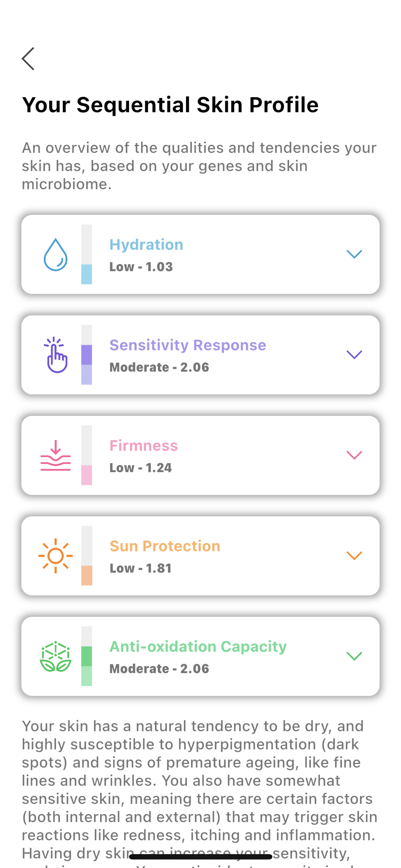Viewport: 401px width, 868px height.
Task: Click the orange Sun Protection level bar
Action: coord(87,556)
